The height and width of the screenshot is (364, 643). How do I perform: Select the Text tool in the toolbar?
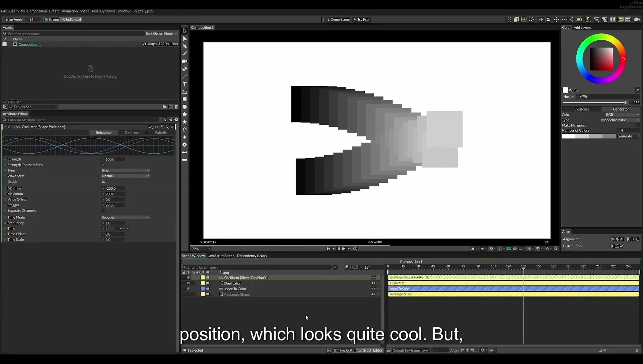[185, 84]
